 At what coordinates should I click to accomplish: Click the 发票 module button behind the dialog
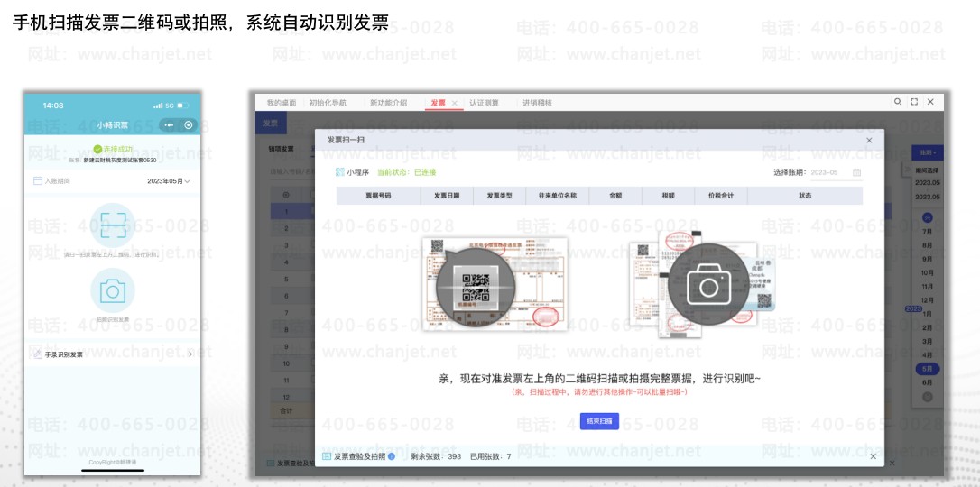(x=271, y=124)
